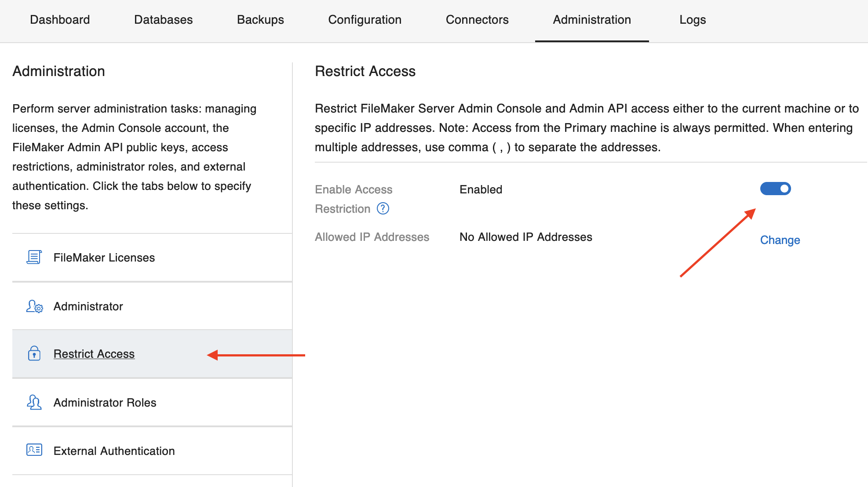
Task: Click the Administrator Roles group icon
Action: click(x=33, y=402)
